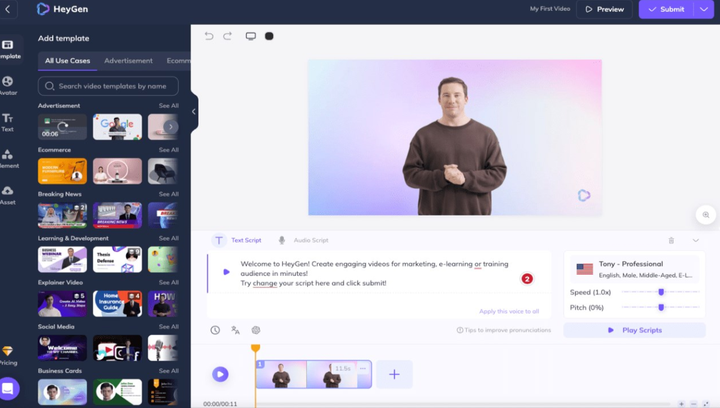Switch to Audio Script tab
The height and width of the screenshot is (408, 720).
click(x=304, y=240)
